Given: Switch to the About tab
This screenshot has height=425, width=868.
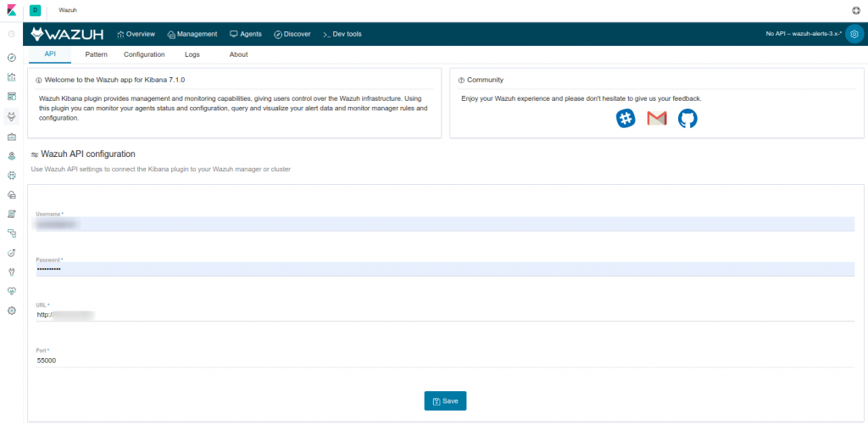Looking at the screenshot, I should tap(238, 54).
